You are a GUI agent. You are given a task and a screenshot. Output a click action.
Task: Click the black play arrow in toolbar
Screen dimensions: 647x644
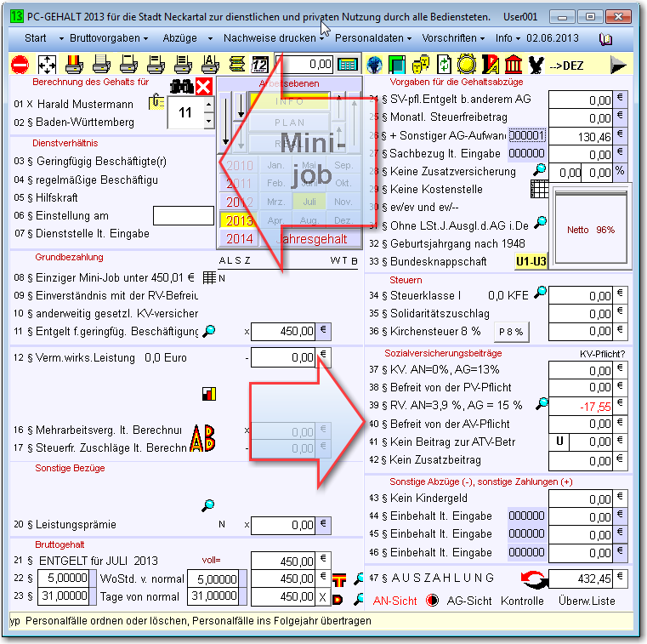point(618,65)
